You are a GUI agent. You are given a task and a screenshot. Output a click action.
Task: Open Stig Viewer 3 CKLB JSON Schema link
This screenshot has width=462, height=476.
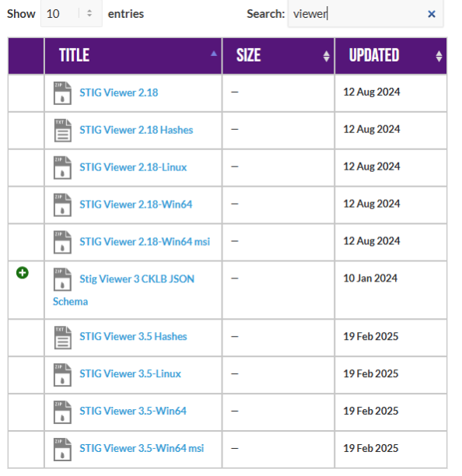124,290
